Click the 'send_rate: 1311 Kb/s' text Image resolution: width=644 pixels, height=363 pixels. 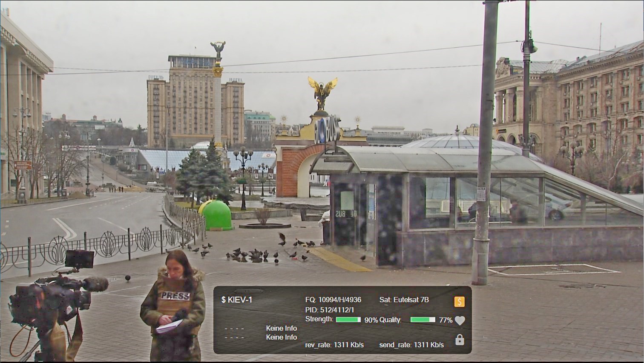411,345
